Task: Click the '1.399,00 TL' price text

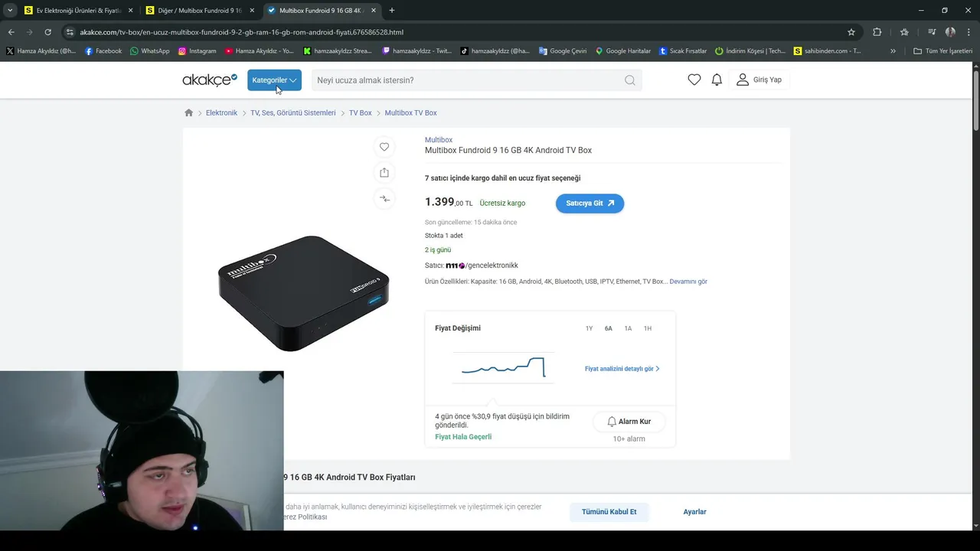Action: coord(449,203)
